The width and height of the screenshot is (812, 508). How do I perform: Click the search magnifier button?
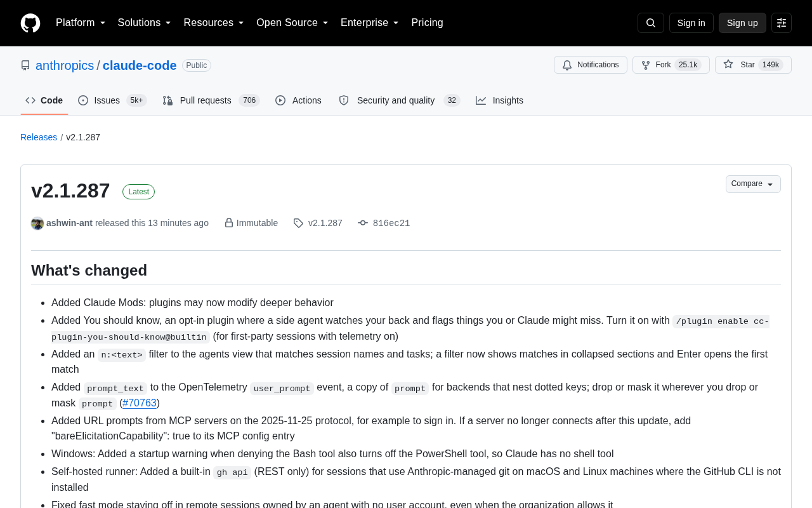coord(651,23)
